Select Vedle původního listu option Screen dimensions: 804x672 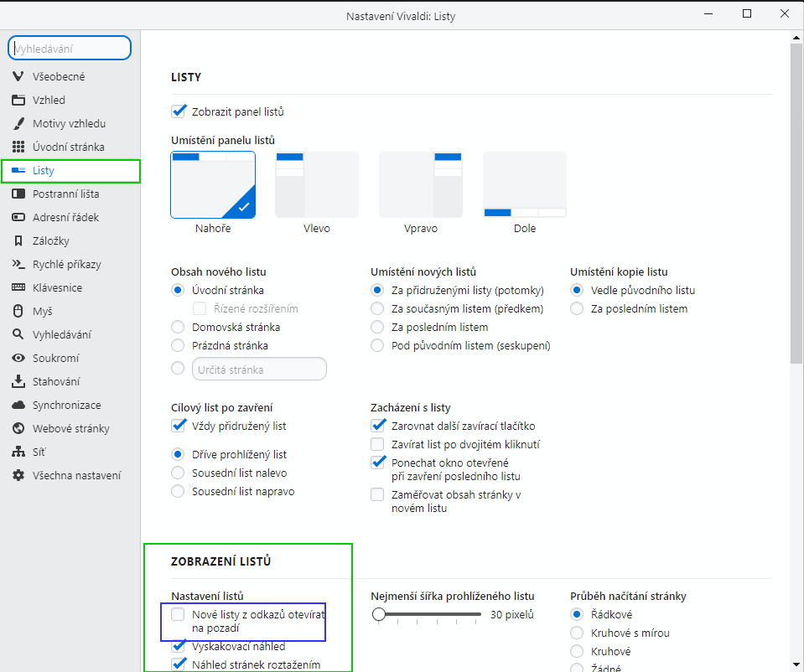click(x=577, y=290)
